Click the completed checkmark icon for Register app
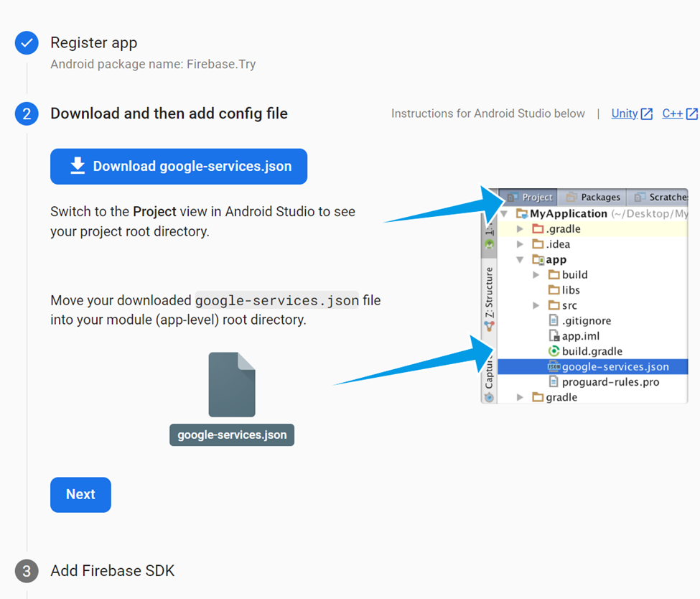The width and height of the screenshot is (700, 599). [x=27, y=43]
